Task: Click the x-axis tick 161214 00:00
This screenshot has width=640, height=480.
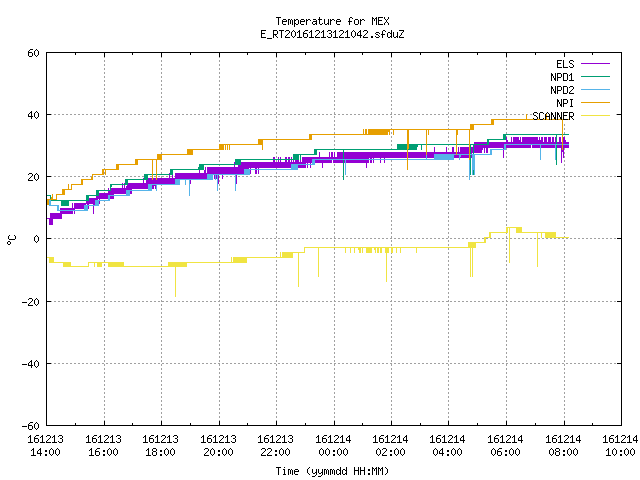Action: coord(333,446)
